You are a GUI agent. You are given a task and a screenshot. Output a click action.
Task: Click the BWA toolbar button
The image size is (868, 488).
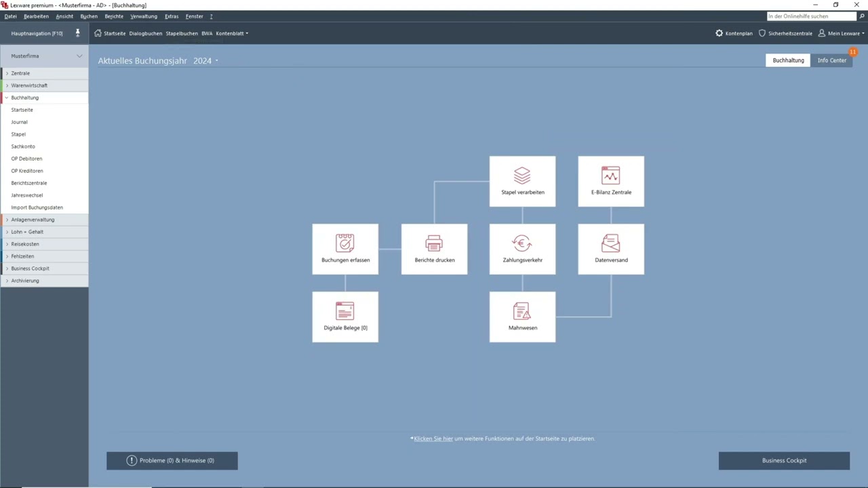(x=207, y=33)
